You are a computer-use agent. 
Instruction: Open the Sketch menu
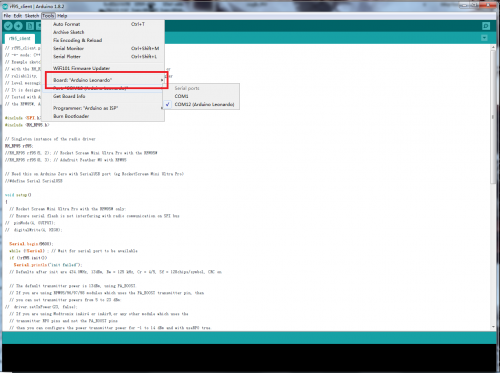point(32,16)
